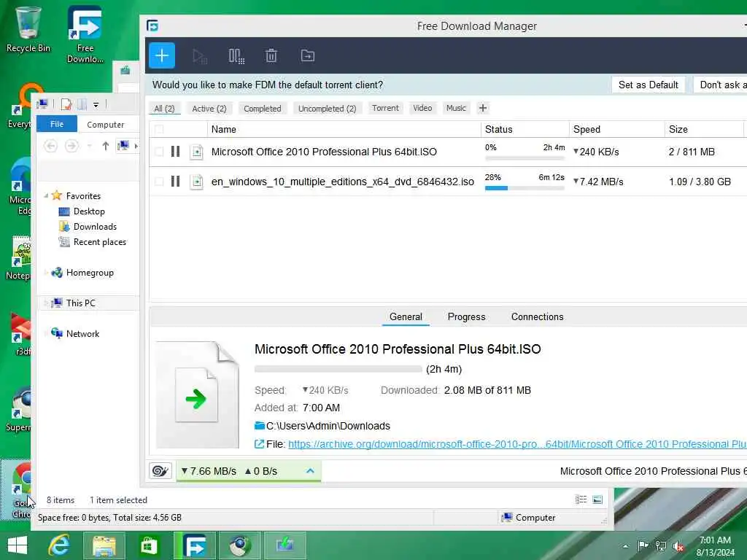Click the 0% progress bar of Office ISO
The height and width of the screenshot is (560, 747).
tap(525, 158)
